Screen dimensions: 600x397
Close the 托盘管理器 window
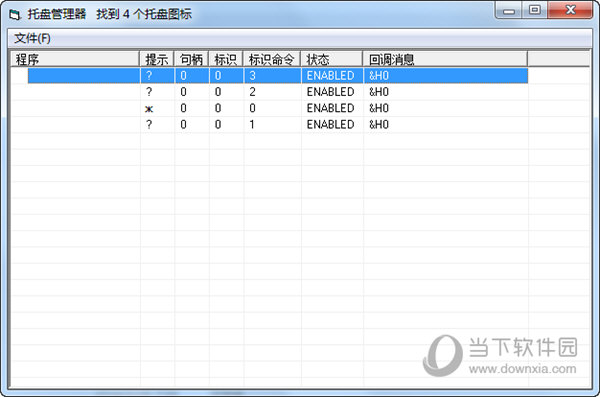coord(570,10)
